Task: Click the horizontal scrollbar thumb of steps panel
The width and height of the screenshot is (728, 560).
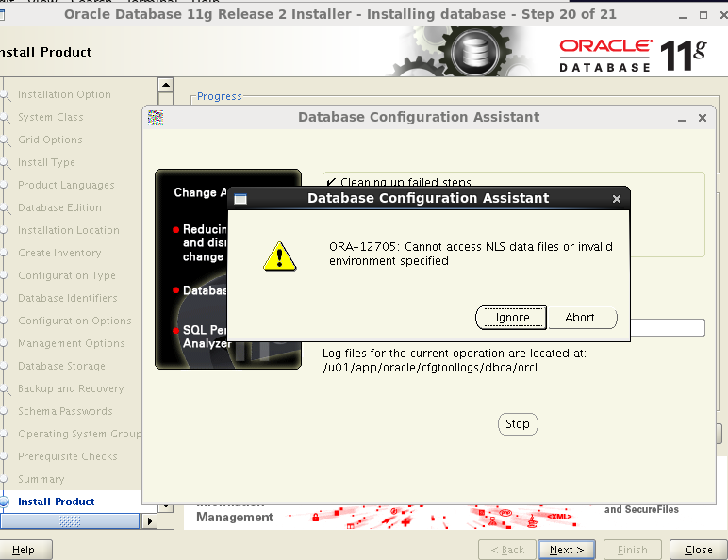Action: 70,521
